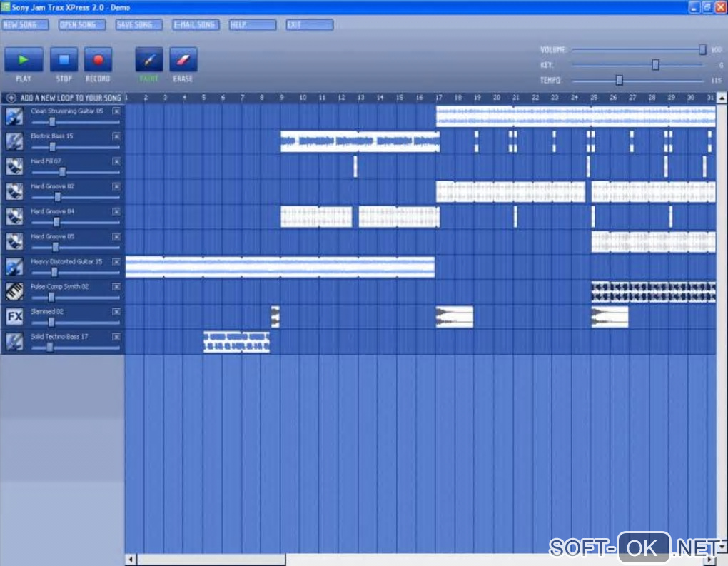Click the SAVE SONG button
This screenshot has width=728, height=566.
pyautogui.click(x=139, y=24)
